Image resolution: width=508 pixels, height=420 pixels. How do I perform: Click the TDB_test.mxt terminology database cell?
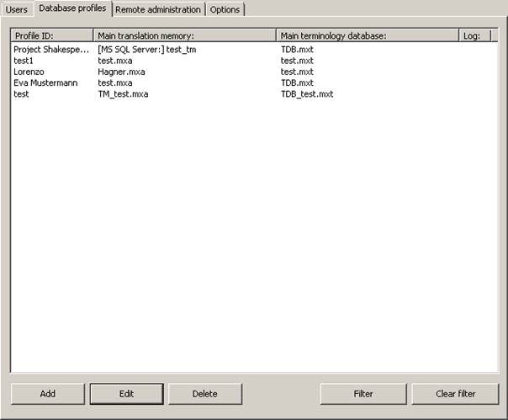307,94
